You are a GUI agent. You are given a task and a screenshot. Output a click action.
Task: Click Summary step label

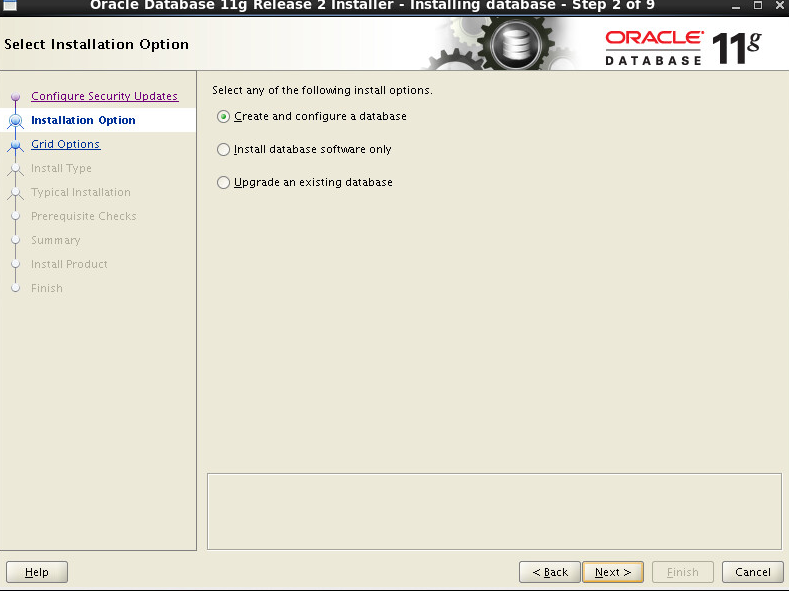55,240
